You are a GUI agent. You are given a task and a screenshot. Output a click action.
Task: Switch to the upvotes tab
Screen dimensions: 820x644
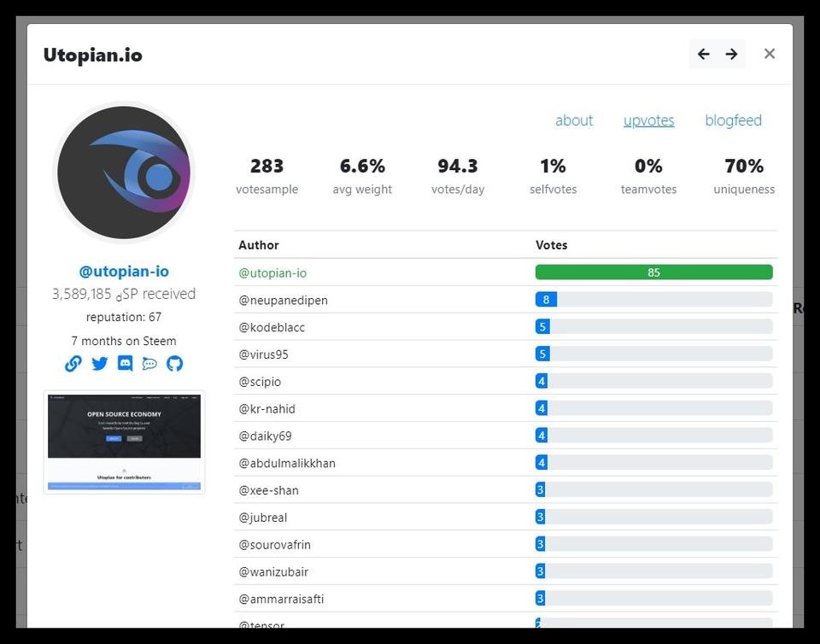pos(648,120)
